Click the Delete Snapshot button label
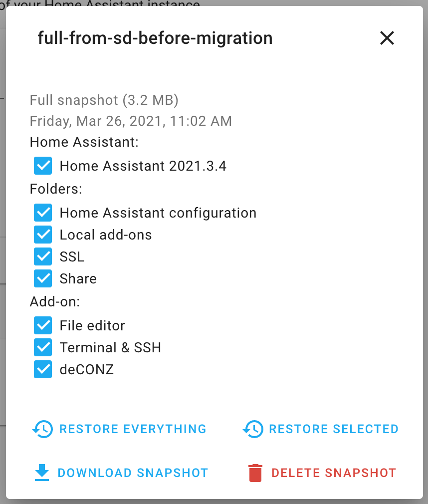 tap(334, 473)
